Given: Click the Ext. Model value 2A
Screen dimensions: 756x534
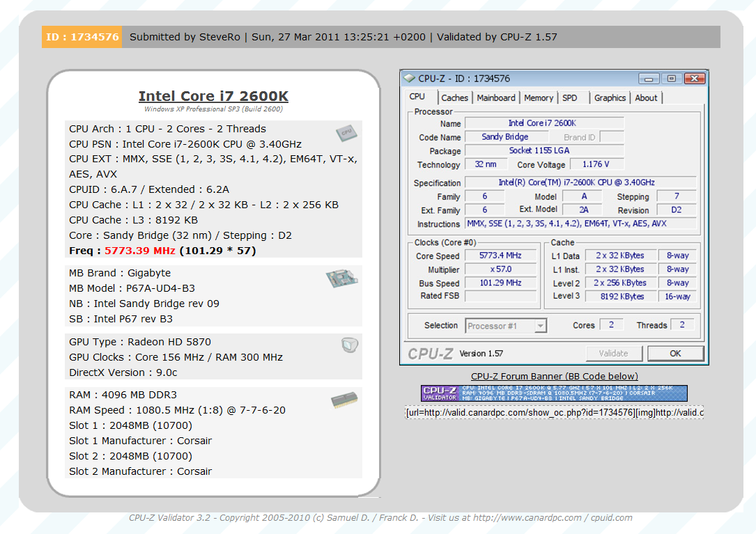Looking at the screenshot, I should pos(583,210).
